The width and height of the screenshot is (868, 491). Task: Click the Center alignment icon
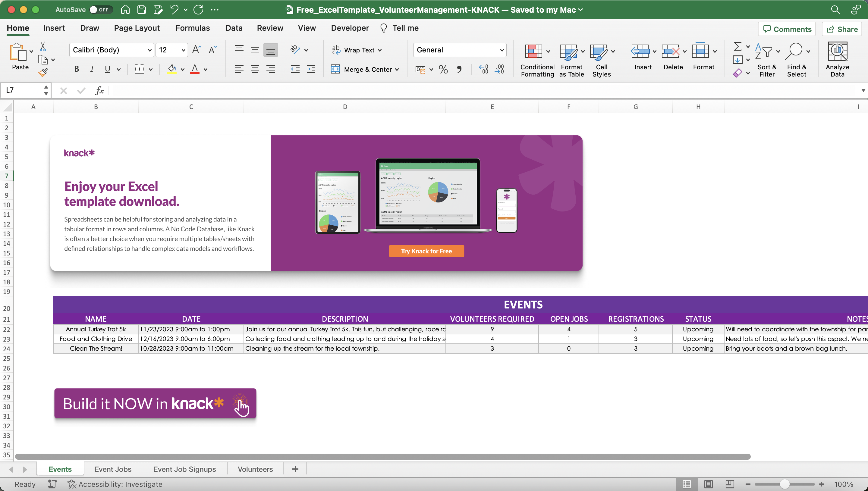point(255,70)
